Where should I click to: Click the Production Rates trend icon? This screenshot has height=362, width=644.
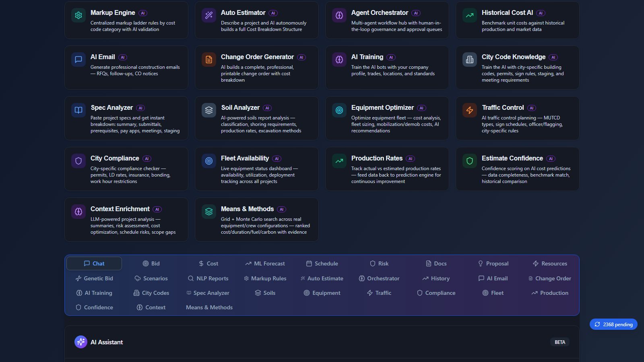(x=339, y=161)
